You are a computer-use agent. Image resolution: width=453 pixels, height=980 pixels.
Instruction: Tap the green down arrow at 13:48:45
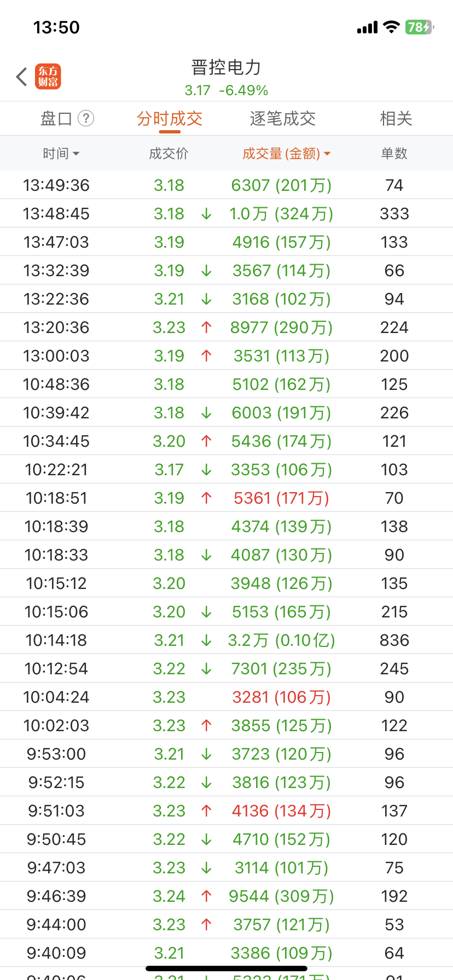click(206, 214)
